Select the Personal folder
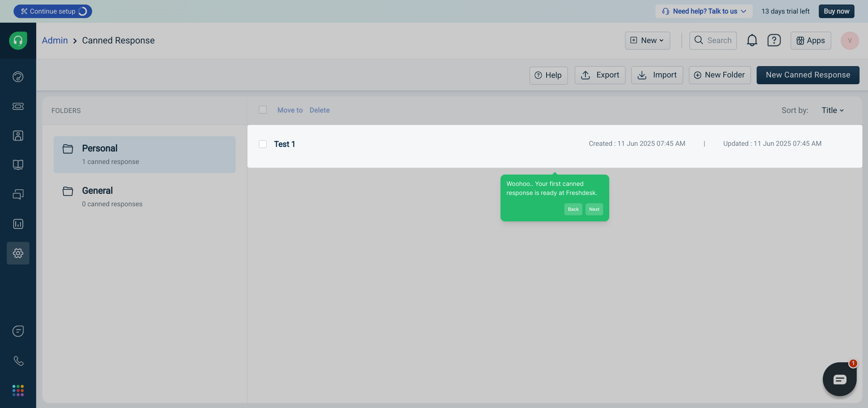The height and width of the screenshot is (408, 868). [100, 148]
